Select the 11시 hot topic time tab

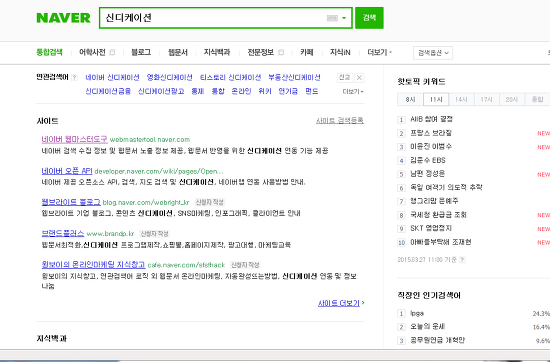[x=436, y=99]
